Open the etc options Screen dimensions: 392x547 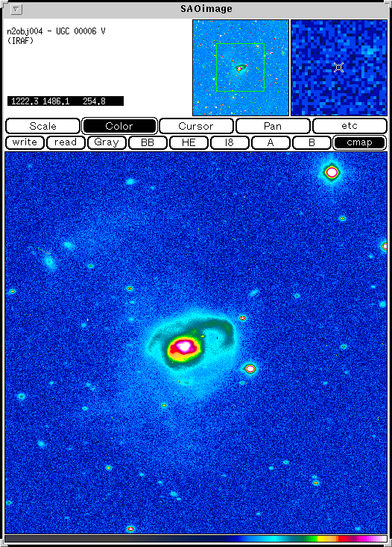[350, 126]
